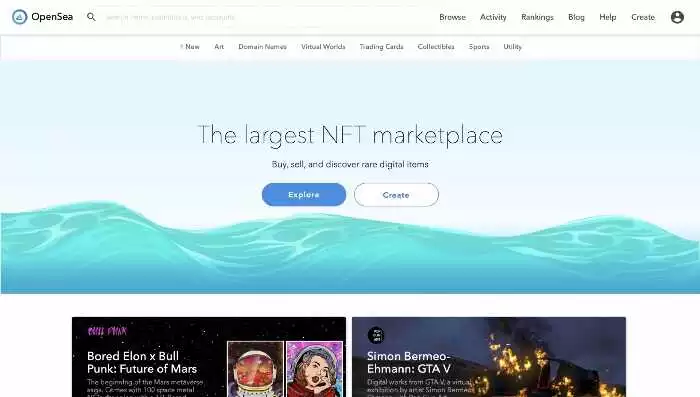This screenshot has height=397, width=700.
Task: Select the Art category tab
Action: coord(219,46)
